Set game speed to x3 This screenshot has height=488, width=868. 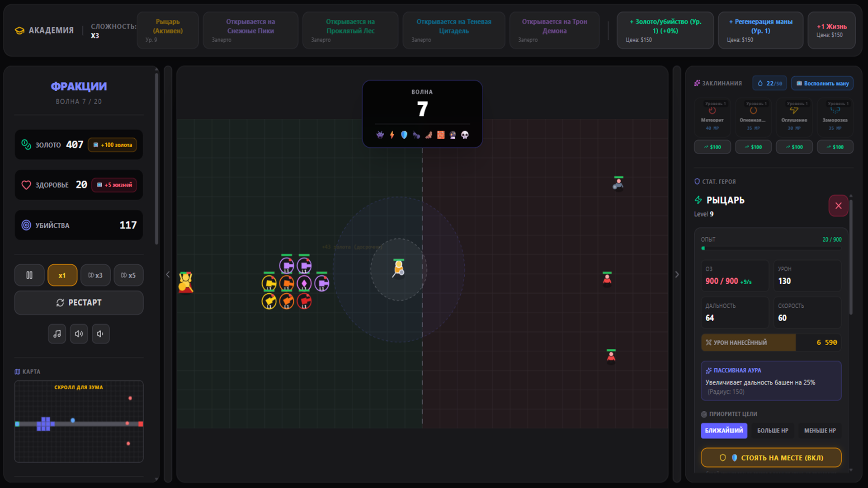tap(95, 275)
